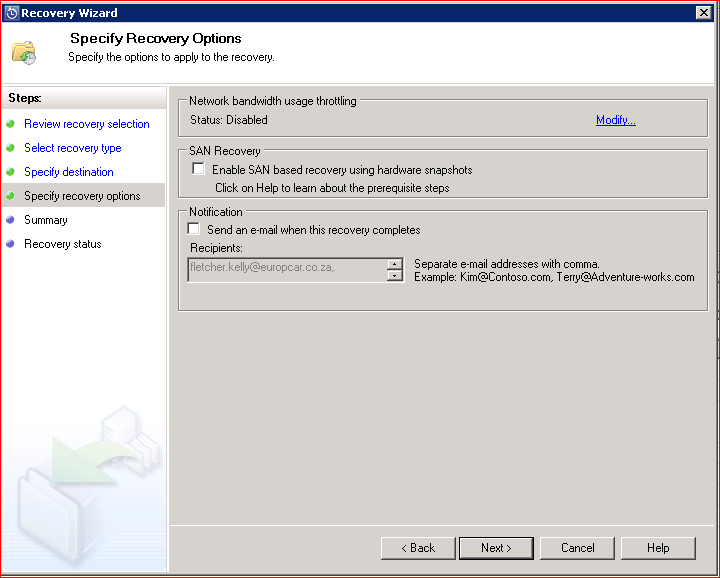This screenshot has height=578, width=720.
Task: Cancel the recovery wizard
Action: click(577, 548)
